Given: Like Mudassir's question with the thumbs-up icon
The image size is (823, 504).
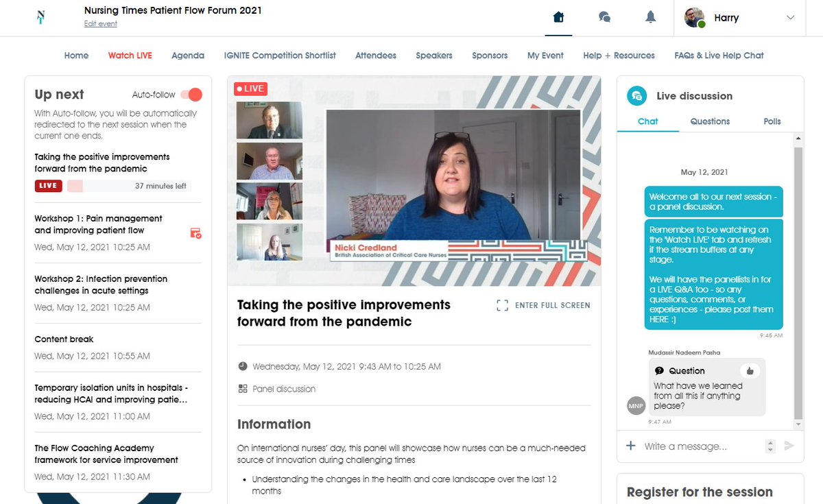Looking at the screenshot, I should [x=750, y=370].
